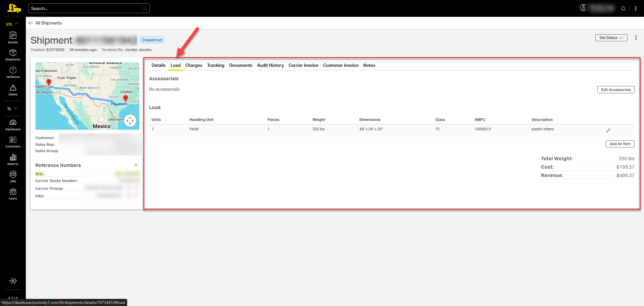Open the CRM section

pos(13,177)
